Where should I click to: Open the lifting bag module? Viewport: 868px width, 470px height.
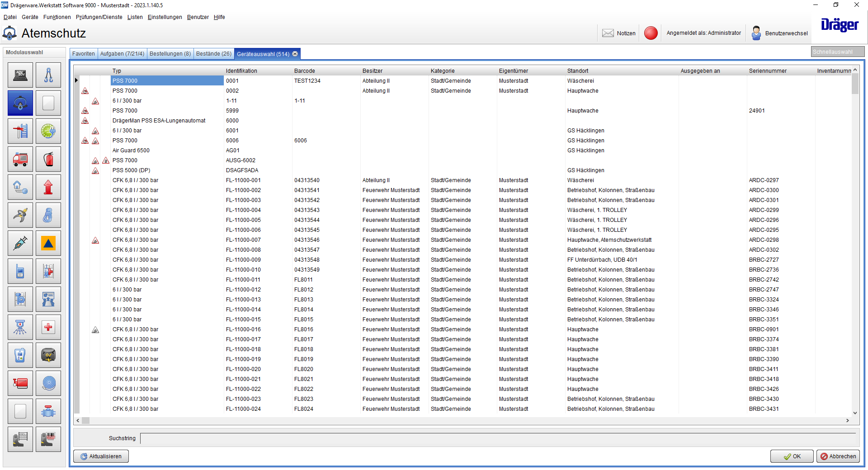coord(48,355)
